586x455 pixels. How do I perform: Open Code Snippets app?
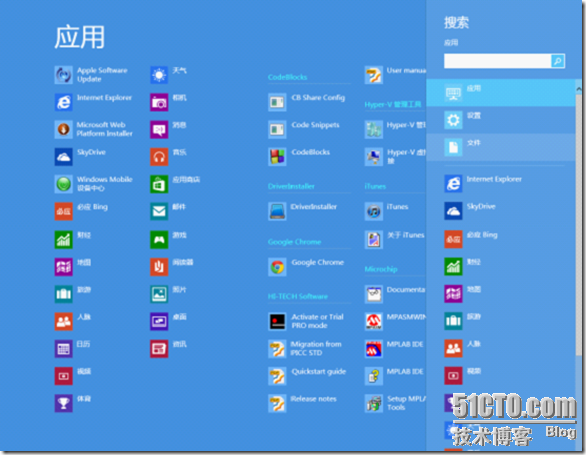(x=304, y=129)
